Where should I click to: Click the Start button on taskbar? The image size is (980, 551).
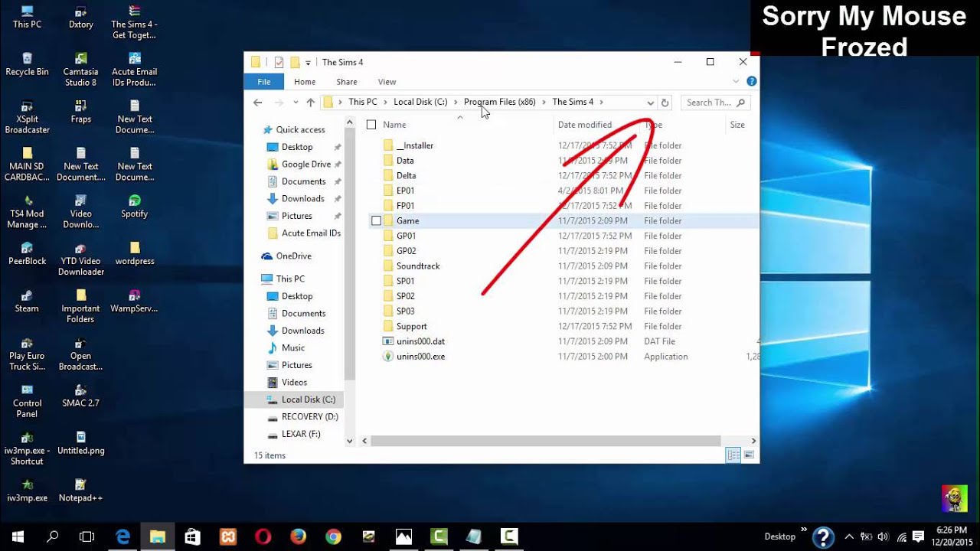click(x=18, y=536)
